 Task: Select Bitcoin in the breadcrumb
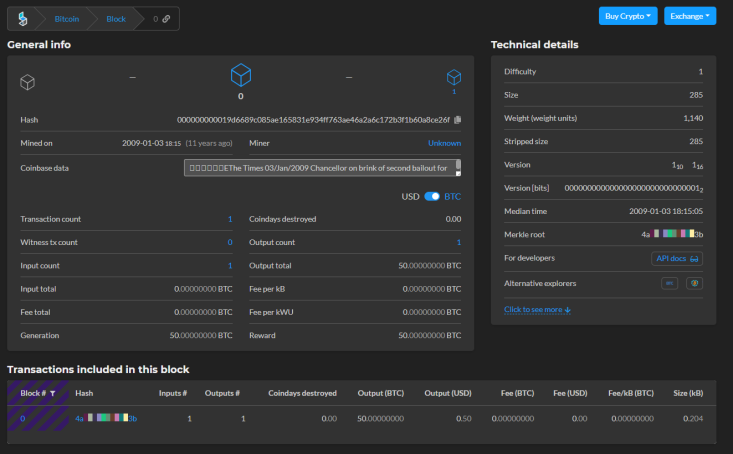pyautogui.click(x=66, y=19)
